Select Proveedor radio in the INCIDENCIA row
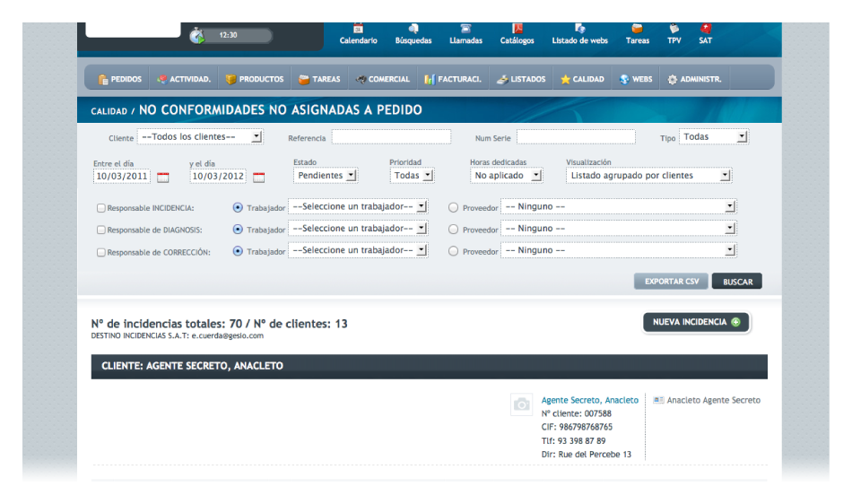Viewport: 852px width, 504px height. [453, 207]
